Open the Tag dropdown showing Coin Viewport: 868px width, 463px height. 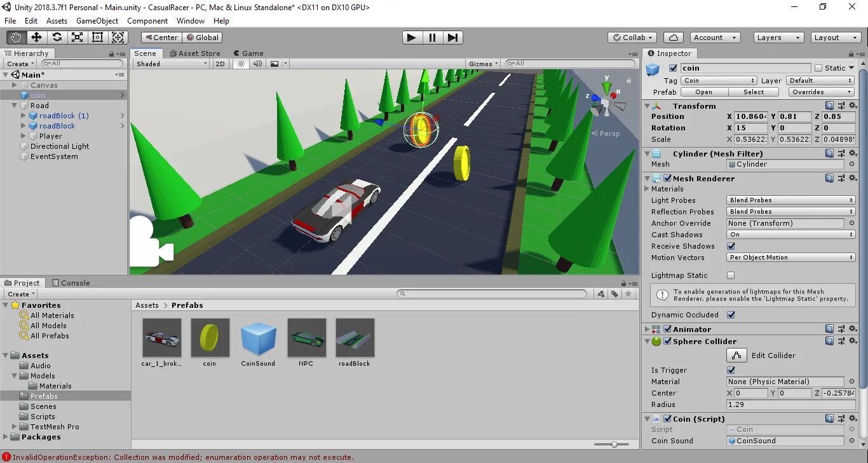click(x=719, y=81)
